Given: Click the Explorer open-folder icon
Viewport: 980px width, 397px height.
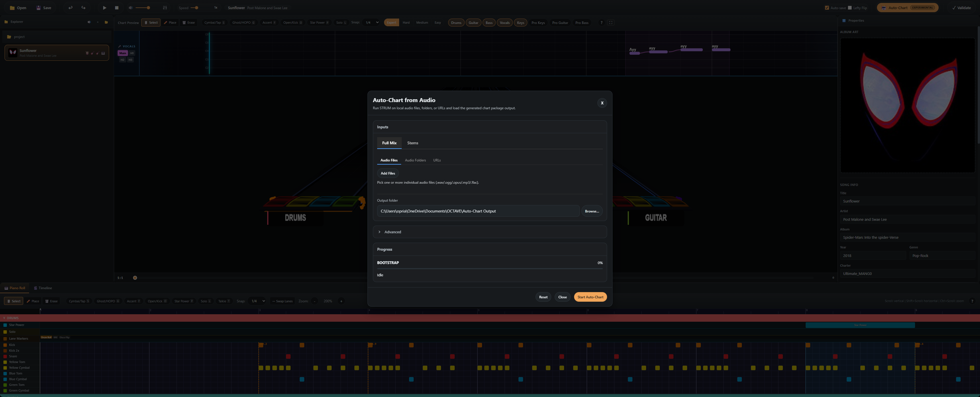Looking at the screenshot, I should point(106,22).
